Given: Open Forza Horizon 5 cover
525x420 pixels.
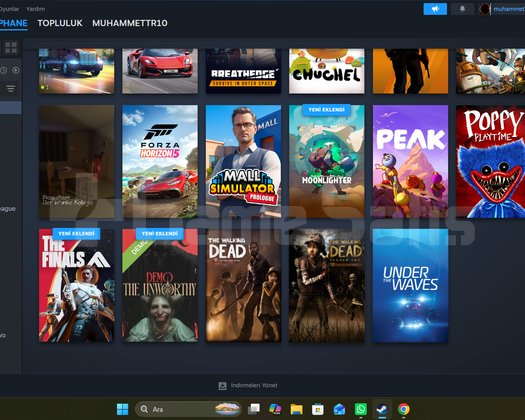Looking at the screenshot, I should (160, 161).
